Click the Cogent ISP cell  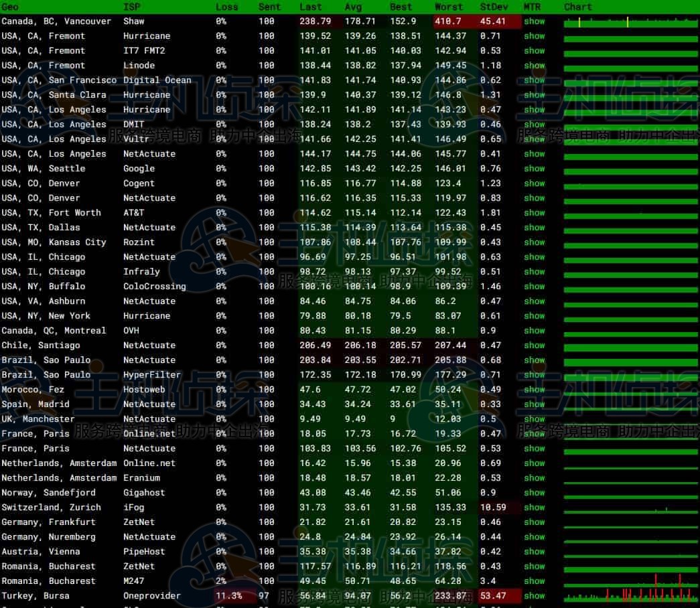pyautogui.click(x=139, y=183)
